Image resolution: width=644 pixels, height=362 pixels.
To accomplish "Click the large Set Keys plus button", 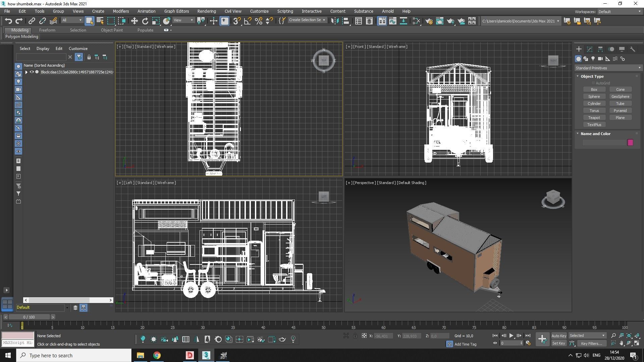I will click(x=542, y=339).
